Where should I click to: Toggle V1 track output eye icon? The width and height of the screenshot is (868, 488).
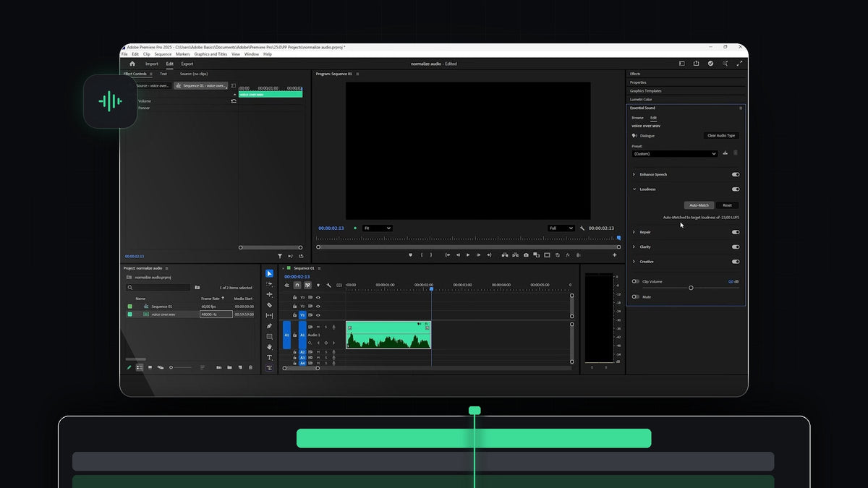318,315
